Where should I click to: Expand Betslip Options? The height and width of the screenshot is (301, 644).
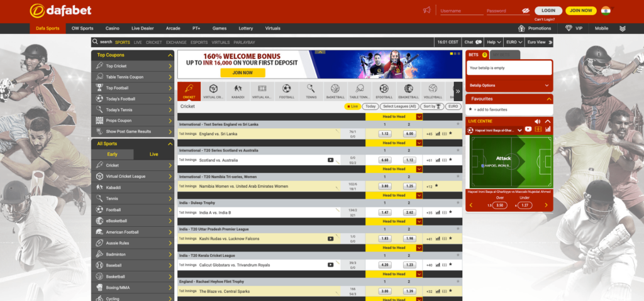[x=509, y=85]
